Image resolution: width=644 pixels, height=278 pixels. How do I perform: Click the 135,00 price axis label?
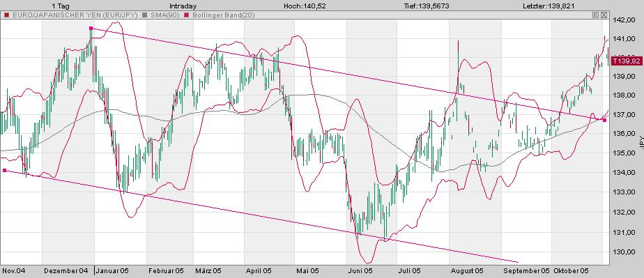click(624, 153)
